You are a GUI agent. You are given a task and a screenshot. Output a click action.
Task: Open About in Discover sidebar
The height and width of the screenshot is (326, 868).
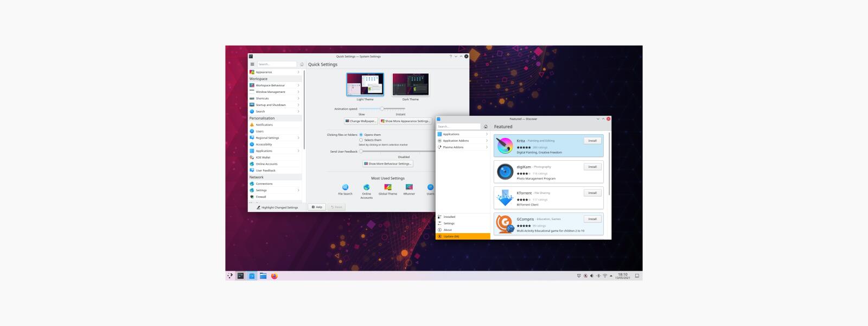coord(463,230)
